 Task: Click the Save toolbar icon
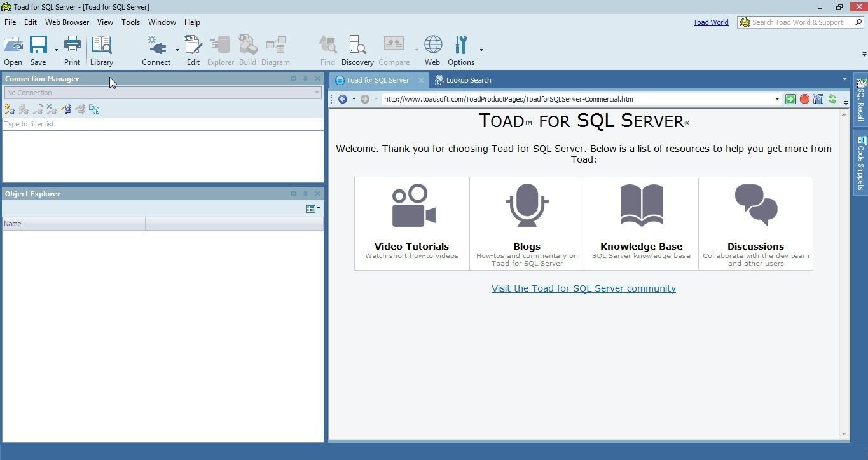pyautogui.click(x=38, y=46)
